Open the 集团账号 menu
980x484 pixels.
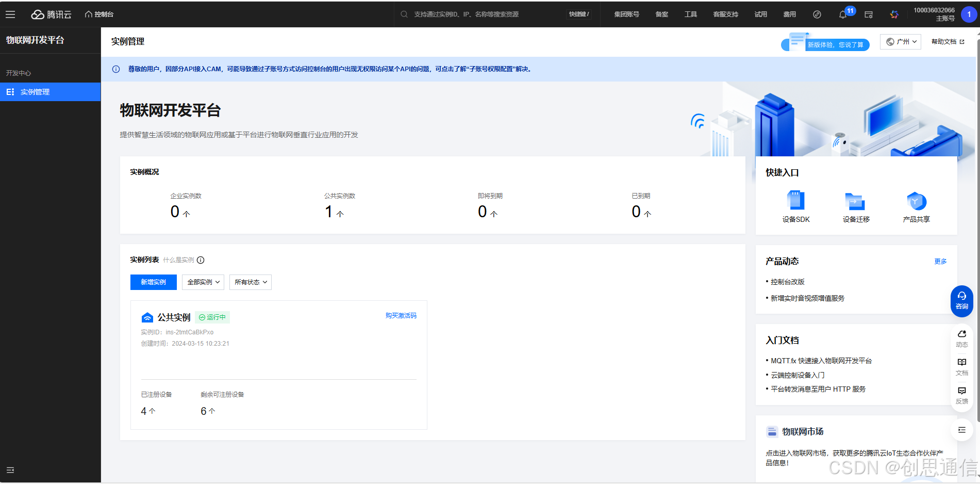(626, 14)
